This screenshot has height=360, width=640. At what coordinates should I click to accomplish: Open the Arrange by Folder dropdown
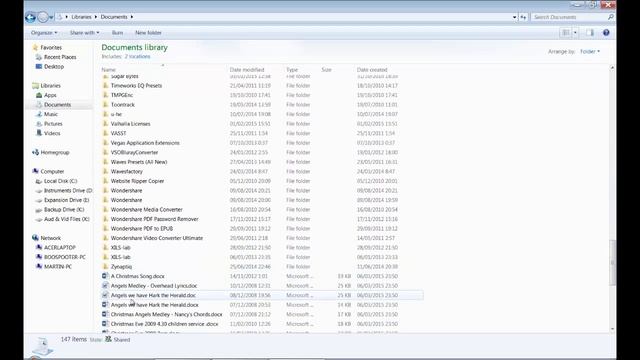590,51
